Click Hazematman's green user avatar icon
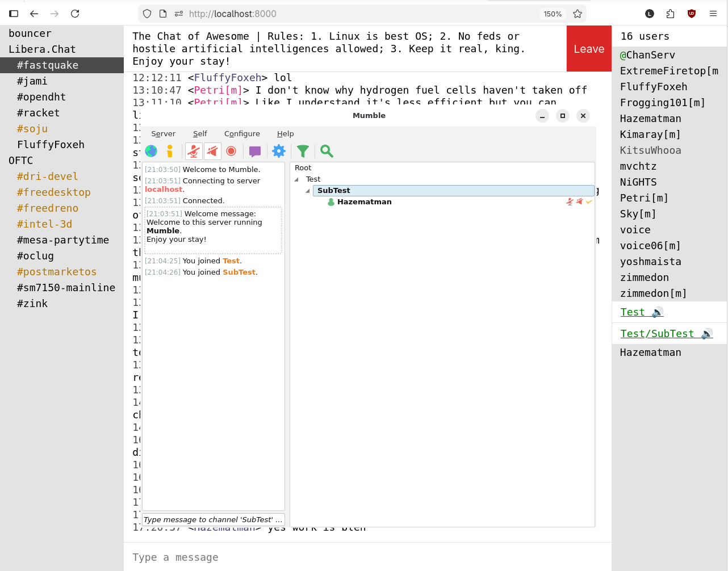 click(331, 202)
